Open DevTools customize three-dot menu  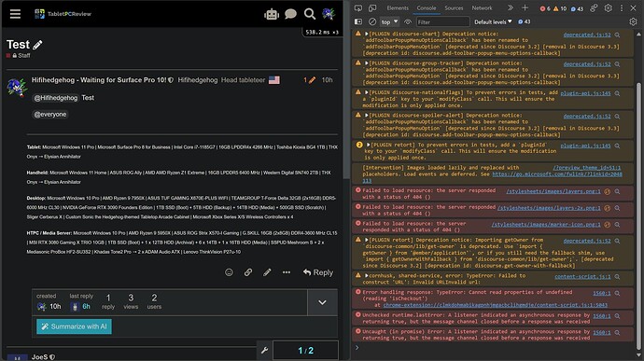pos(622,8)
